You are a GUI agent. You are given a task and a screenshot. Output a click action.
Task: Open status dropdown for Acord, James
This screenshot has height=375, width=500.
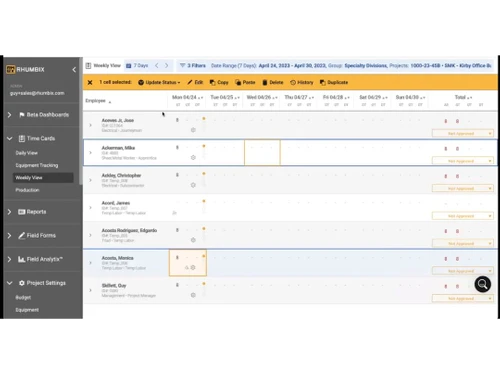tap(463, 216)
